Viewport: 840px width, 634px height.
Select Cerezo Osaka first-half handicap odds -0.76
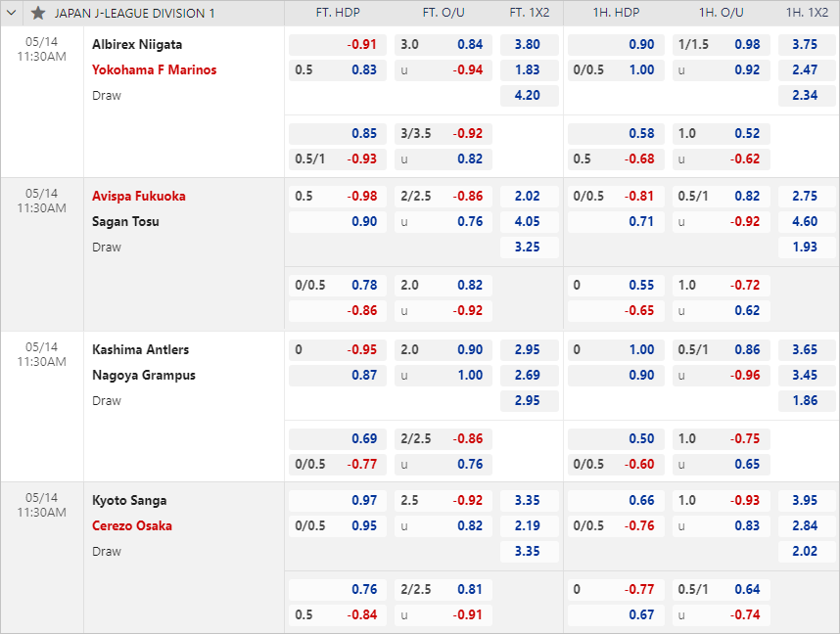coord(616,525)
